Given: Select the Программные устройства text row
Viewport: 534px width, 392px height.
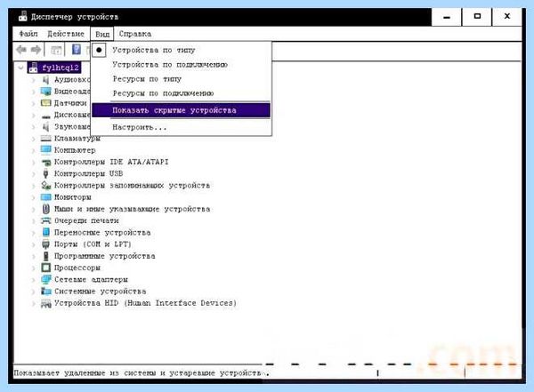Looking at the screenshot, I should pos(104,256).
